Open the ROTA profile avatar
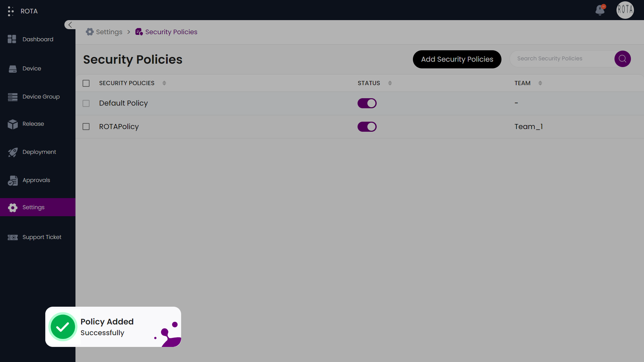 [625, 10]
